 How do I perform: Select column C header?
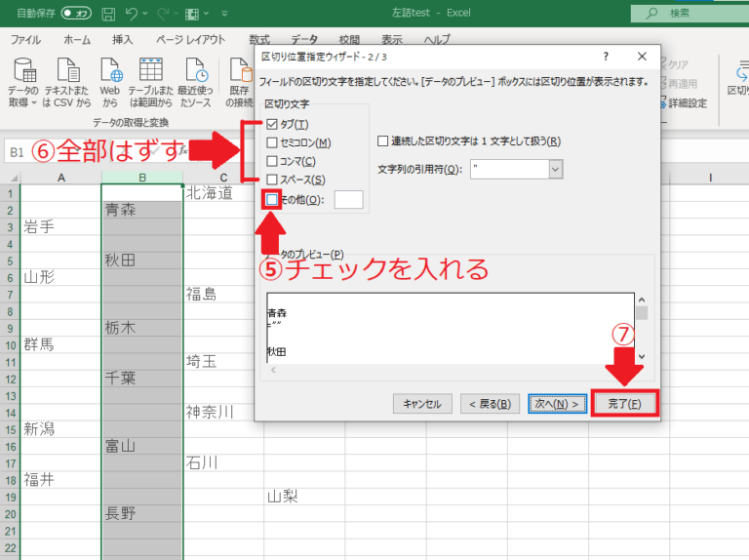point(223,178)
